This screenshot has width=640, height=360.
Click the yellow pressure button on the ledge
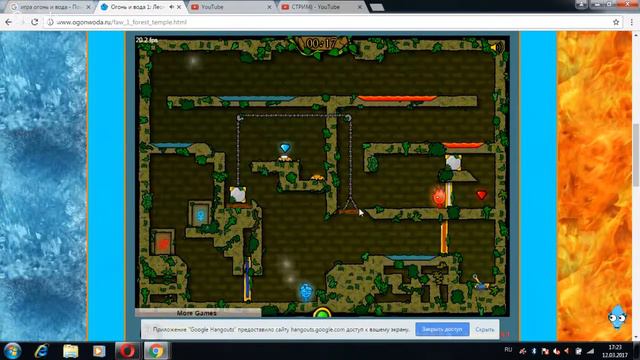coord(317,178)
